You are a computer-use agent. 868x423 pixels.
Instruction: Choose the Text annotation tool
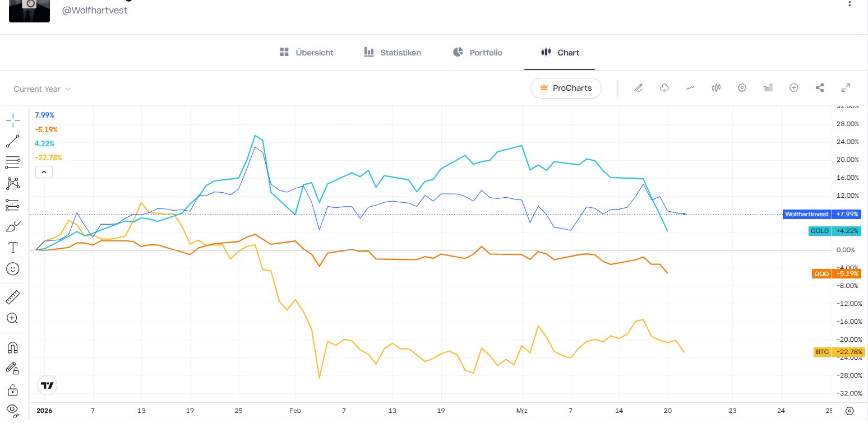click(12, 247)
